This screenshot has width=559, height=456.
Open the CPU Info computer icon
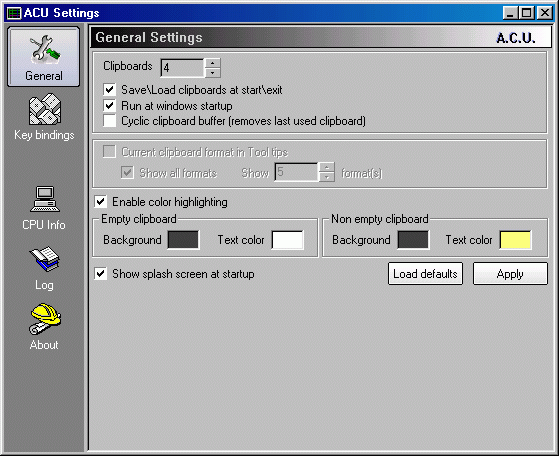point(45,199)
